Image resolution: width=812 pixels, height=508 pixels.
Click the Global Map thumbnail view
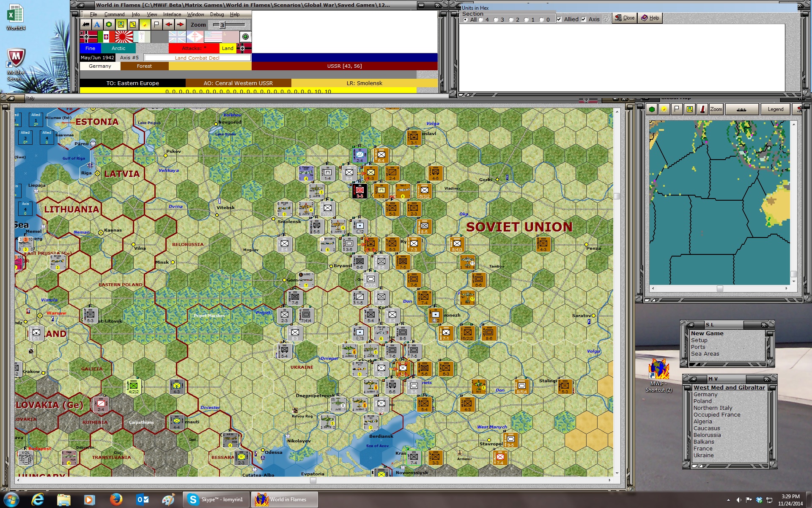point(719,202)
